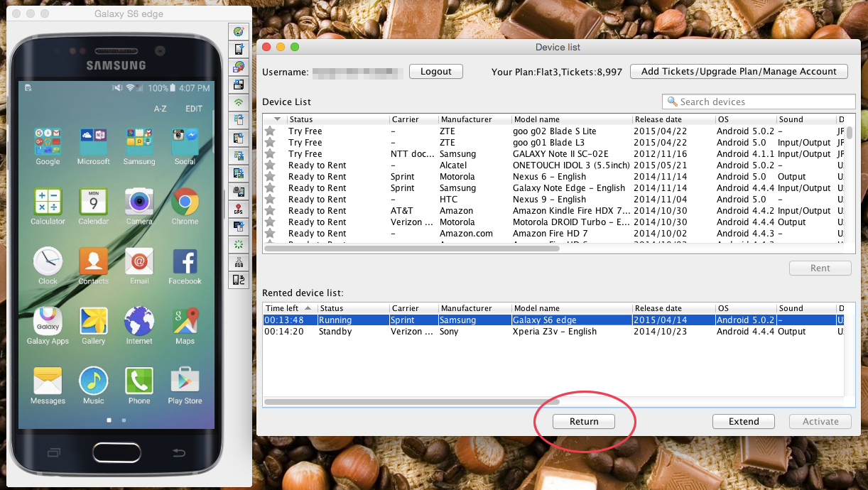The image size is (868, 490).
Task: Sort Device List by Model name column
Action: (571, 119)
